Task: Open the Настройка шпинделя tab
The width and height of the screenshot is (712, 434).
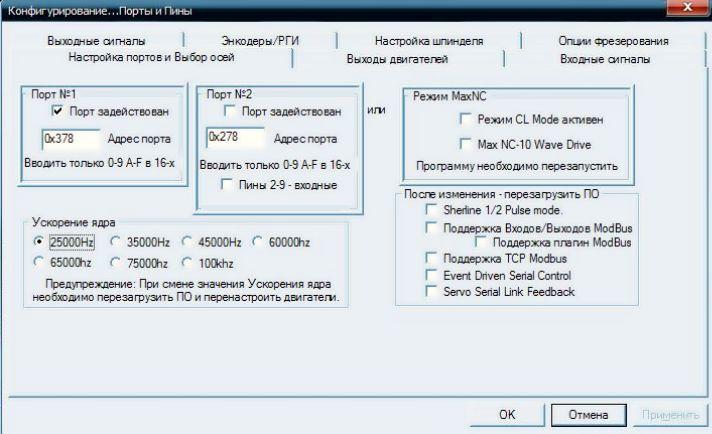Action: click(x=429, y=41)
